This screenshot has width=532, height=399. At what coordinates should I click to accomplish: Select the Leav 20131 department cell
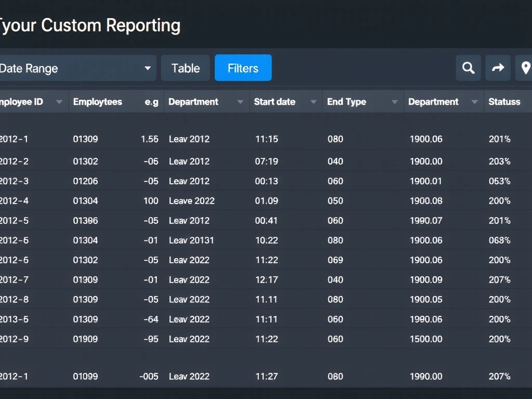pos(191,240)
